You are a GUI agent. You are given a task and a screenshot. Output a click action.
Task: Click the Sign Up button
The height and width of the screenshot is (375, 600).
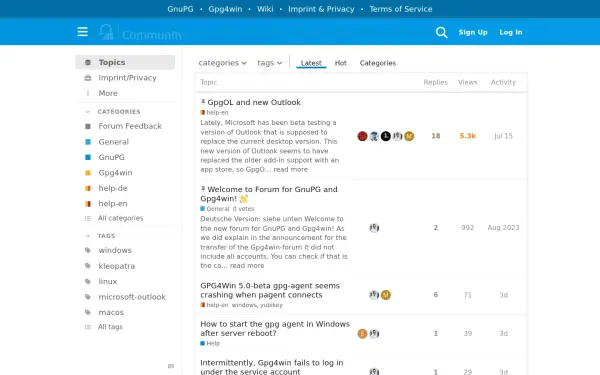pyautogui.click(x=473, y=32)
